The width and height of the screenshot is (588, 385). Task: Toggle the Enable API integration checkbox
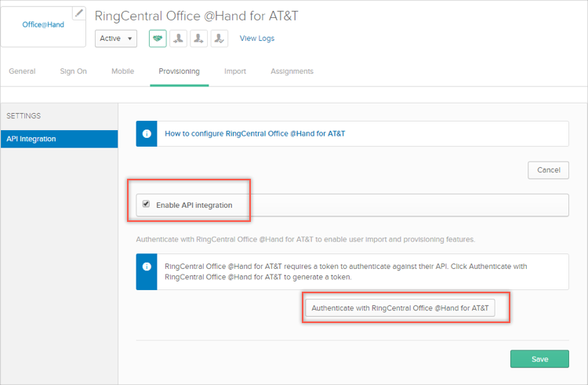(146, 205)
